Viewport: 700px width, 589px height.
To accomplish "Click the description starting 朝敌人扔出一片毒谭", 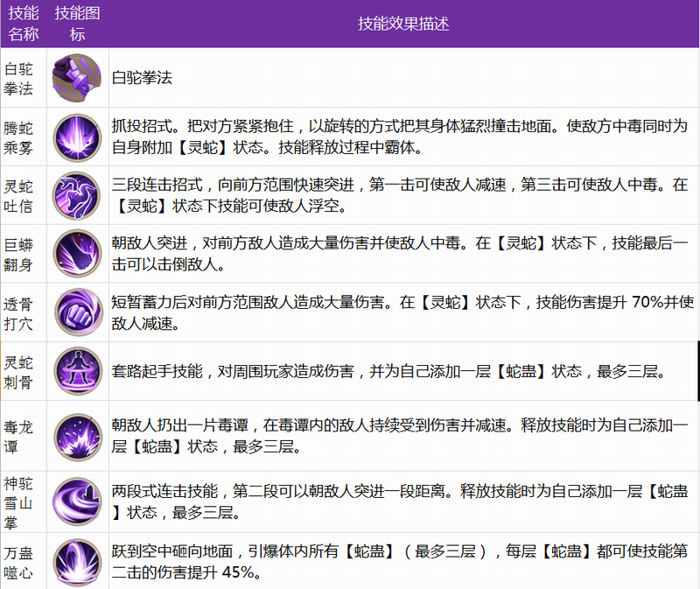I will coord(403,436).
